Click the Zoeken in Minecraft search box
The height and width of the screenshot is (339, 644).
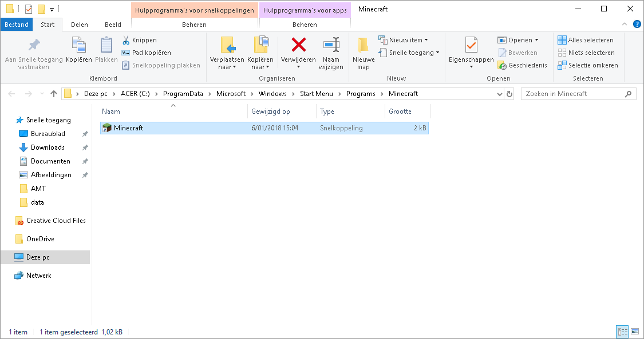point(578,94)
